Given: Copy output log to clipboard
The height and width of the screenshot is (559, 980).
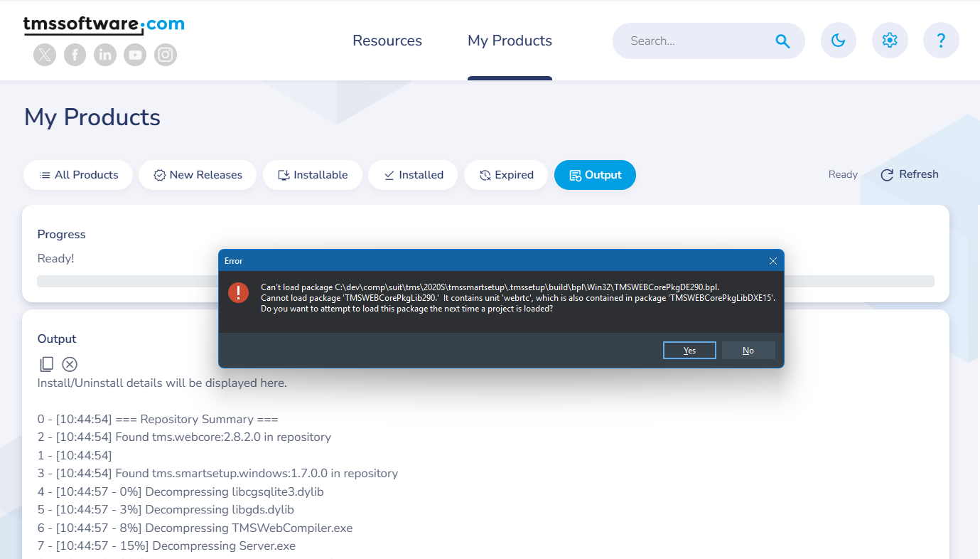Looking at the screenshot, I should coord(46,364).
